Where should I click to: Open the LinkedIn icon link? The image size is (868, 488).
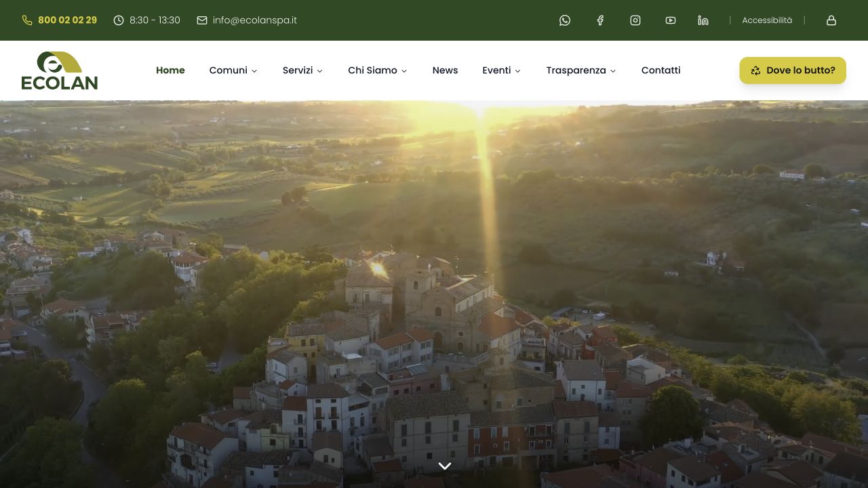point(703,20)
